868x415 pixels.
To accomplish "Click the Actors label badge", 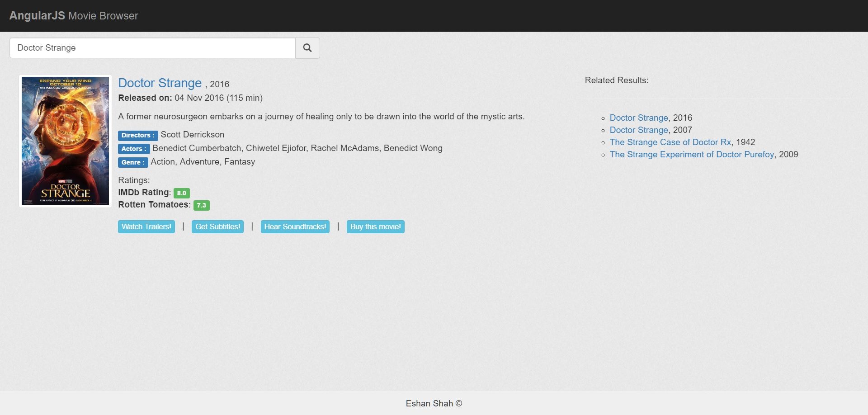I will pos(134,149).
